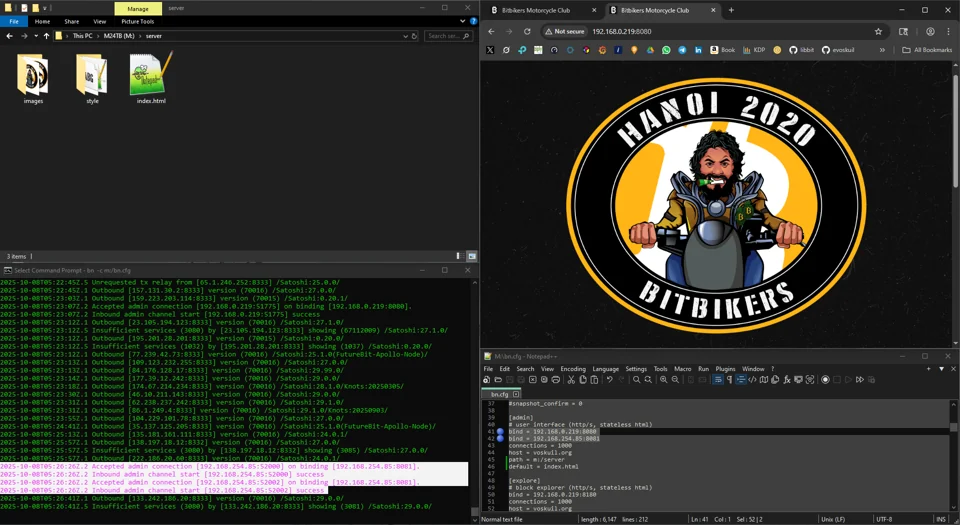Click the libbit GitHub bookmark
This screenshot has width=960, height=525.
pos(801,50)
